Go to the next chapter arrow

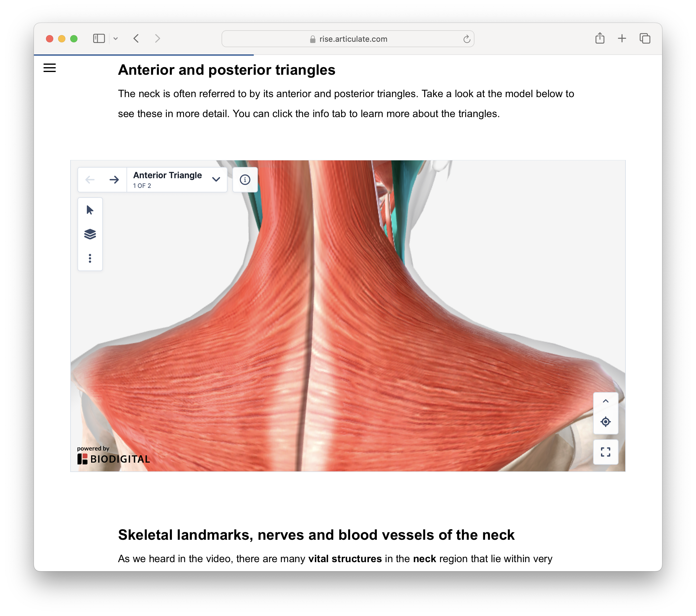114,179
